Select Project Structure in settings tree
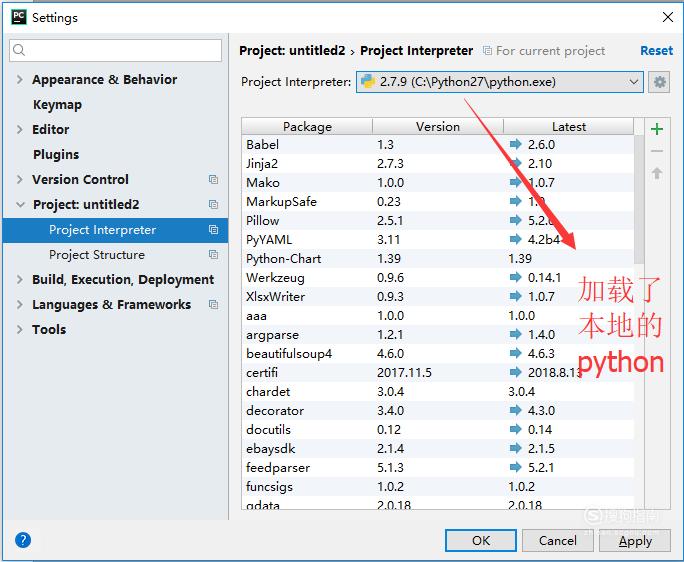The width and height of the screenshot is (684, 562). pyautogui.click(x=96, y=254)
